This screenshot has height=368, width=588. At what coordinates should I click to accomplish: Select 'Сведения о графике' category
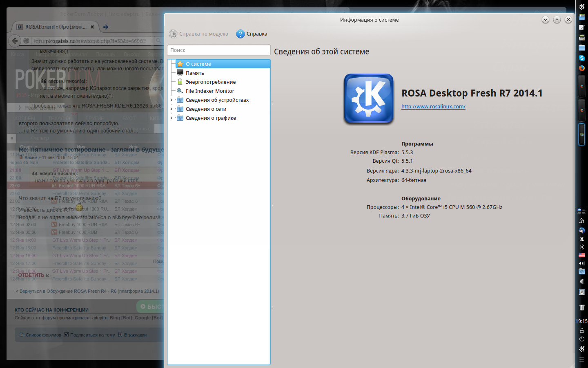click(211, 118)
